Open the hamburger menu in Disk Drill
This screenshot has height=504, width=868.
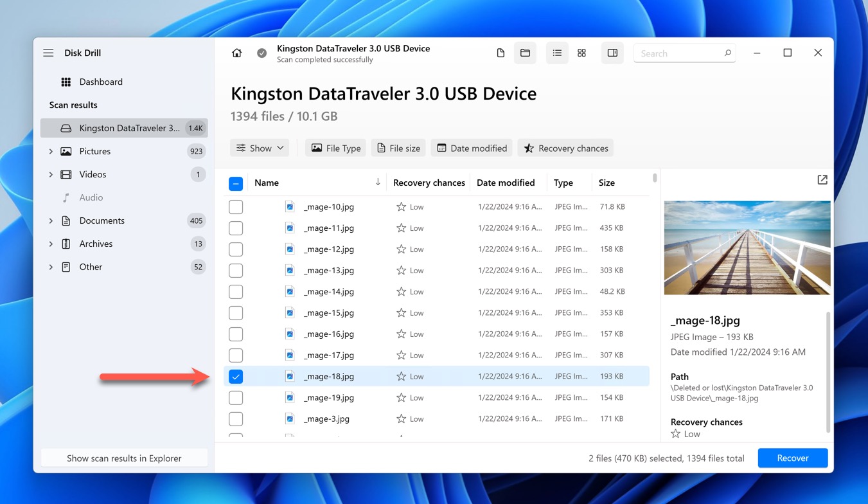pos(48,53)
